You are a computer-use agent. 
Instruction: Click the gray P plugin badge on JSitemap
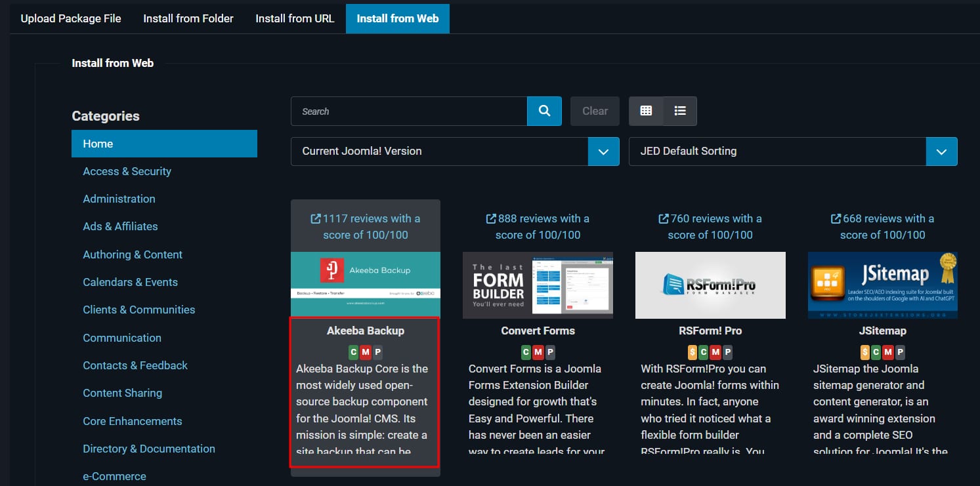click(900, 352)
